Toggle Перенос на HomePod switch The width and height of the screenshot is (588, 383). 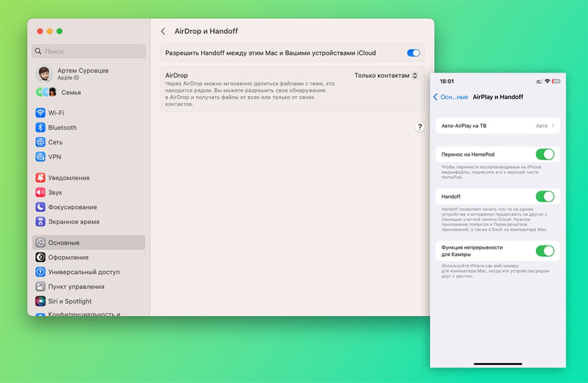point(545,154)
